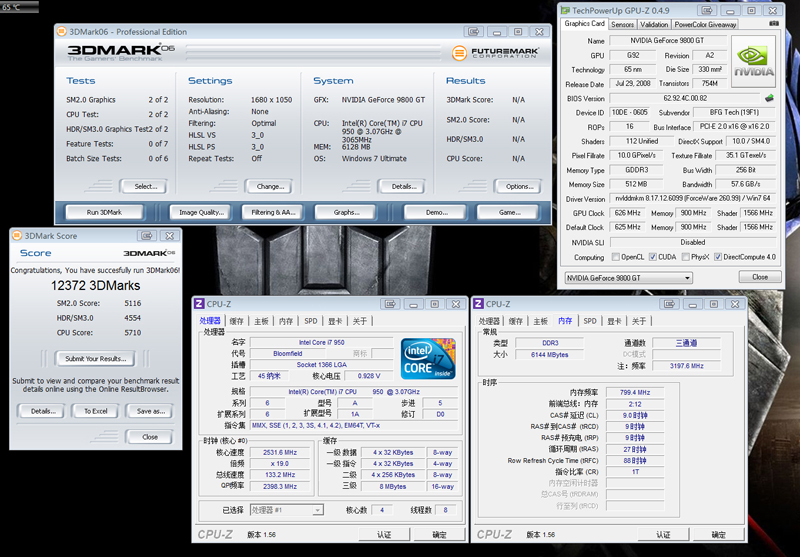Switch to the Sensors tab in GPU-Z
Image resolution: width=800 pixels, height=557 pixels.
click(x=622, y=24)
